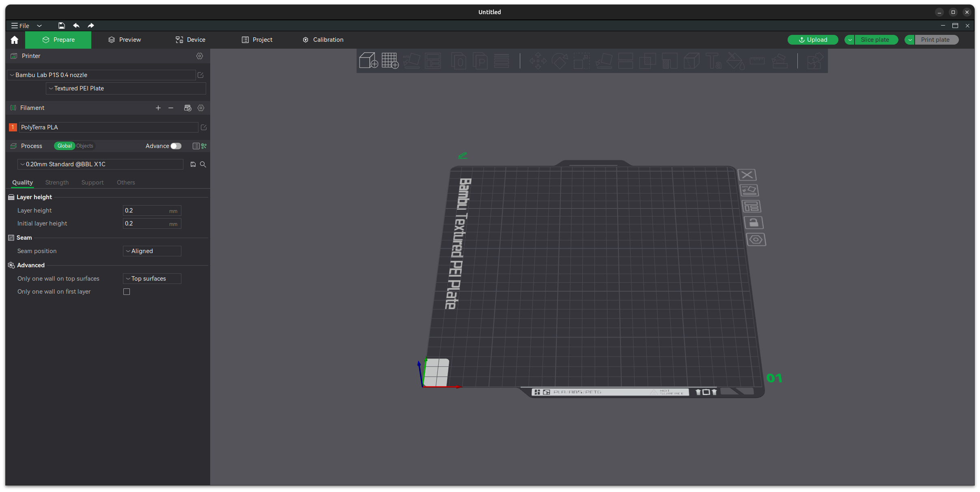980x492 pixels.
Task: Switch process scope to Global
Action: pyautogui.click(x=65, y=146)
